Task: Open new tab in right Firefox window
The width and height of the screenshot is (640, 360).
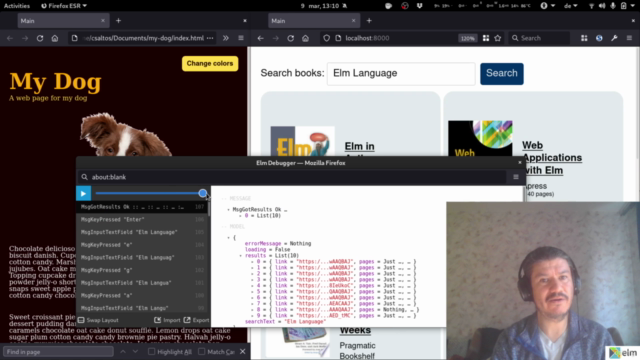Action: pos(369,21)
